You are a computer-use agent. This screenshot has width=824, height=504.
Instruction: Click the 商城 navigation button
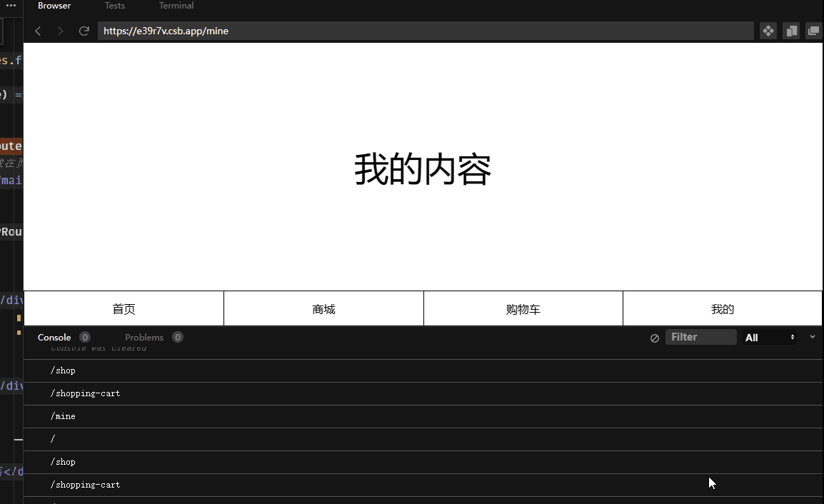(x=323, y=309)
